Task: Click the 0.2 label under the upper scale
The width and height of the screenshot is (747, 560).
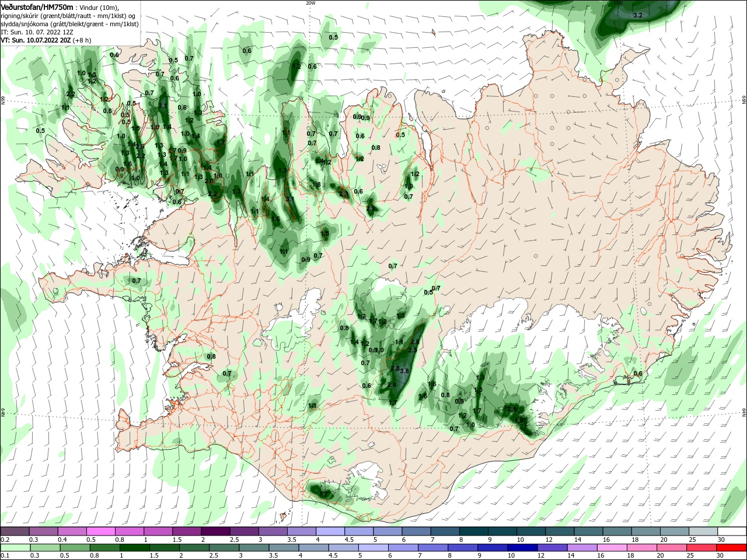Action: (5, 540)
